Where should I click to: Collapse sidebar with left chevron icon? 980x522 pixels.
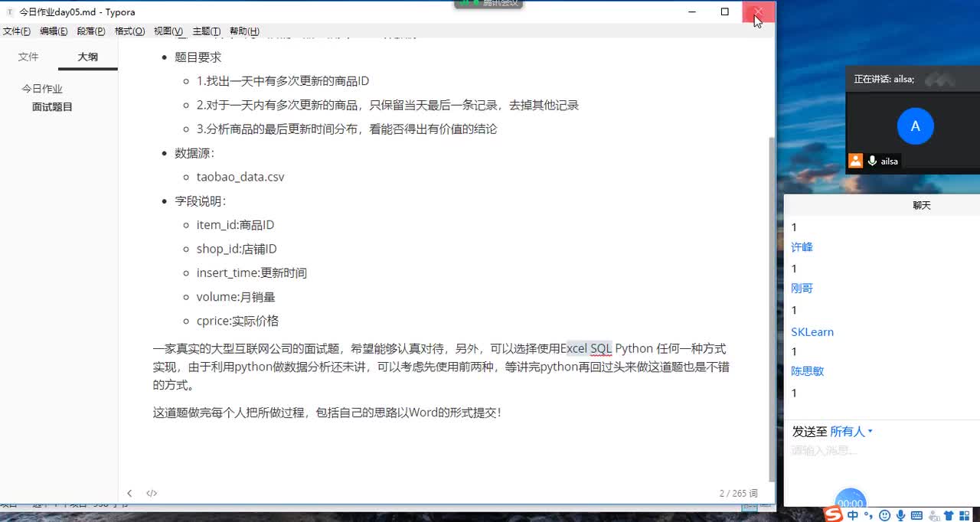(129, 494)
